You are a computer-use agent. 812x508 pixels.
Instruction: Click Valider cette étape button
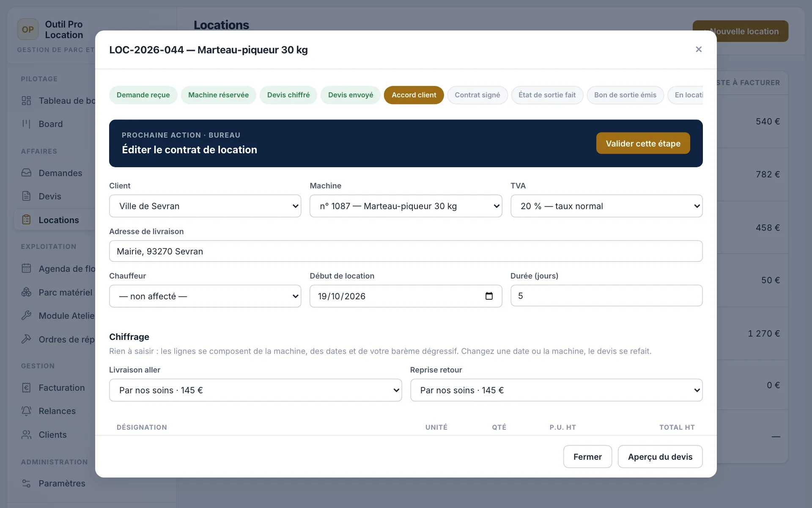[x=643, y=144]
